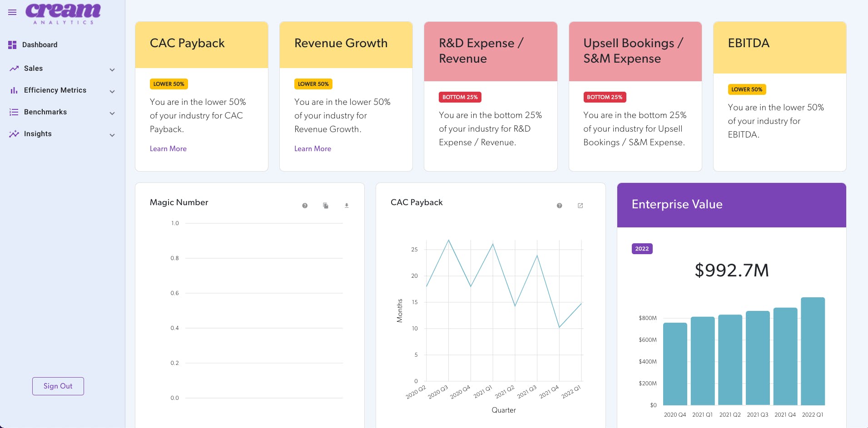Click the Insights sparkle chart icon
This screenshot has width=868, height=428.
[14, 134]
